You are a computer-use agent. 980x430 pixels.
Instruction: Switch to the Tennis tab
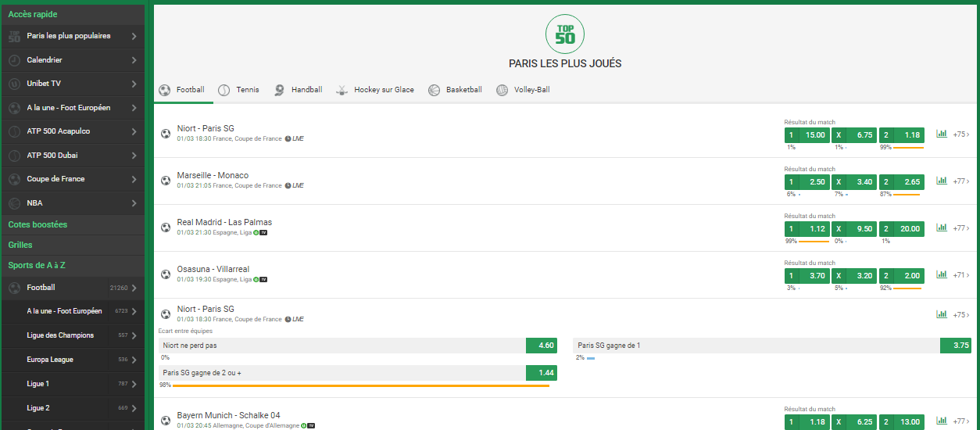(x=238, y=90)
